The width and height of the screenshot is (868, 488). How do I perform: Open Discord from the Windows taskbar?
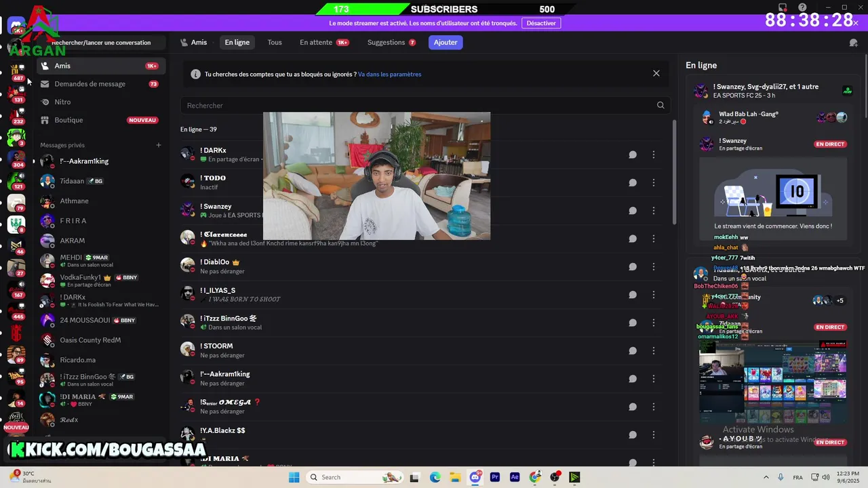[475, 477]
